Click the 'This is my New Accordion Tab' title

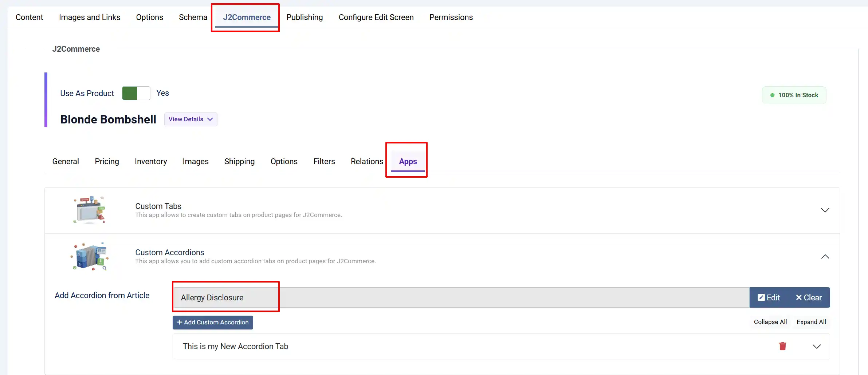tap(235, 346)
